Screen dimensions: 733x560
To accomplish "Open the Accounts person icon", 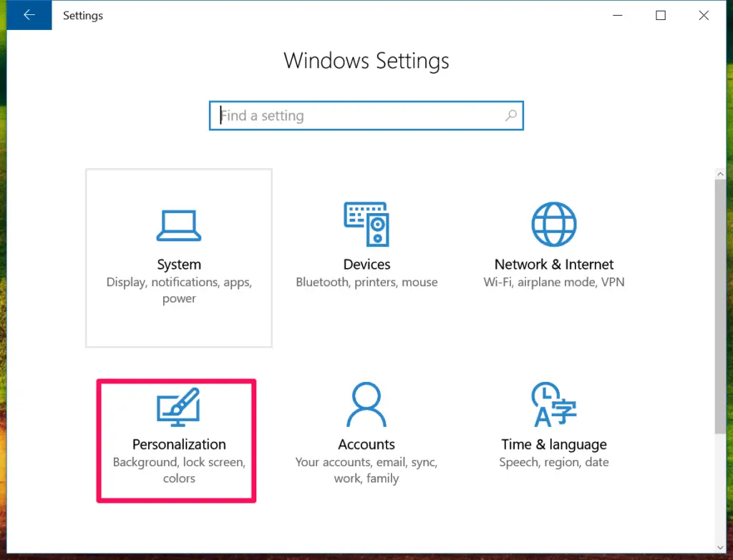I will (366, 404).
